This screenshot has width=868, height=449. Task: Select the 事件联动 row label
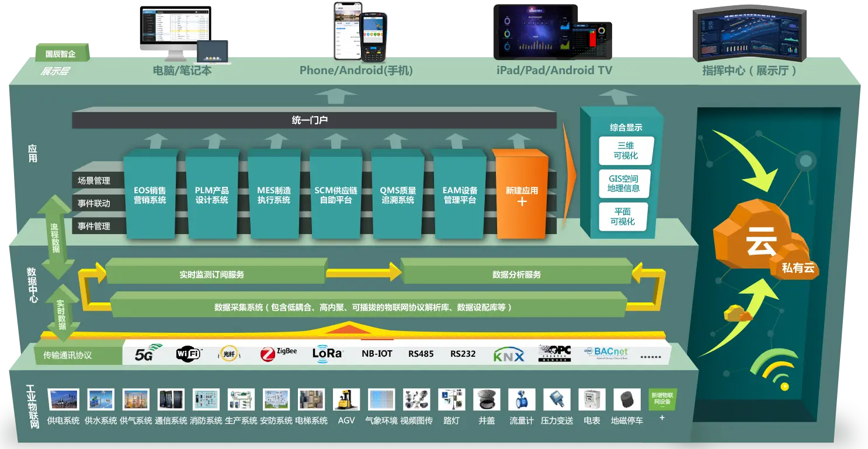94,203
